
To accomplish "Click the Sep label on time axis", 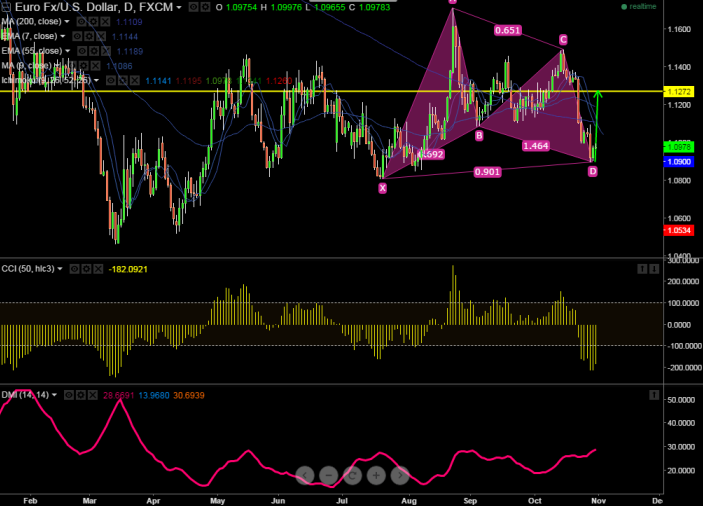I will point(470,501).
